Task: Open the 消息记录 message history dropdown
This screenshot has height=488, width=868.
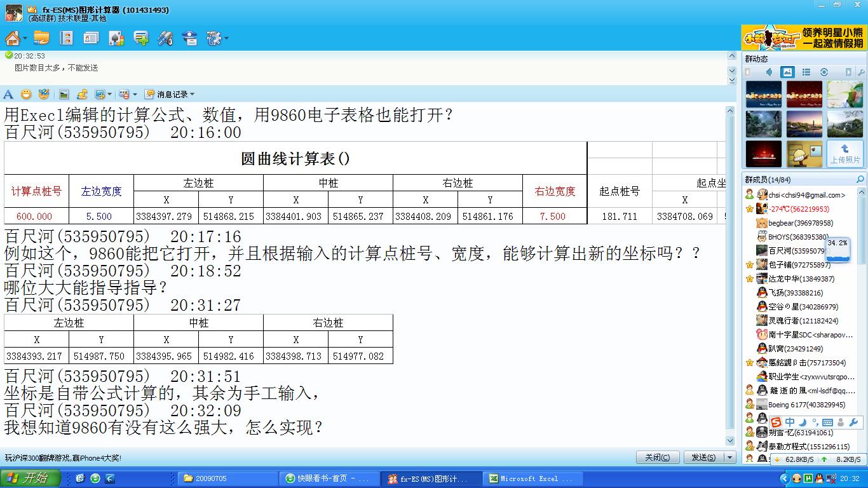Action: point(170,94)
